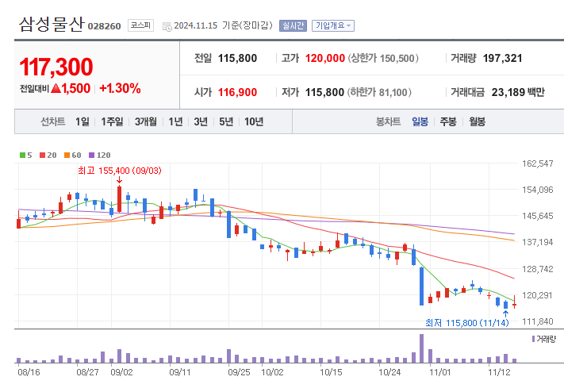Switch to 월봉 monthly candle chart
The image size is (564, 392).
point(477,121)
